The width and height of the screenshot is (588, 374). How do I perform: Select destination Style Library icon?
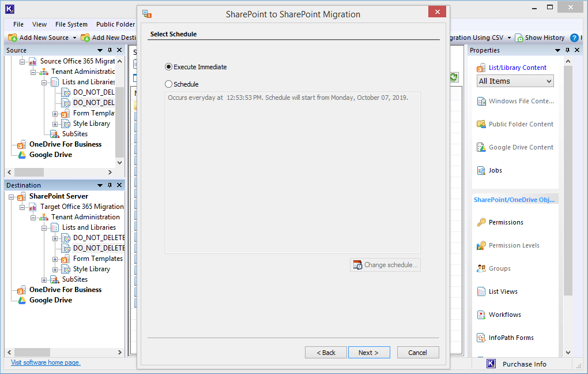(x=66, y=269)
